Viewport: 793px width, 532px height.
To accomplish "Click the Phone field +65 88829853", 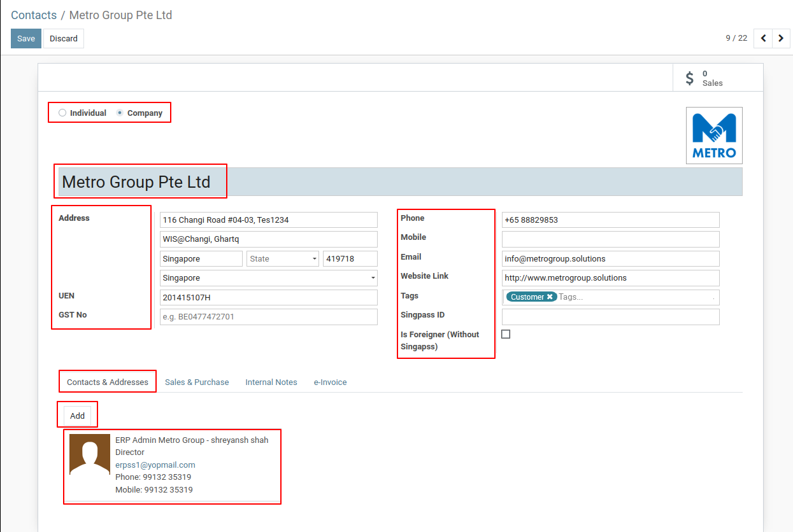I will [x=611, y=220].
